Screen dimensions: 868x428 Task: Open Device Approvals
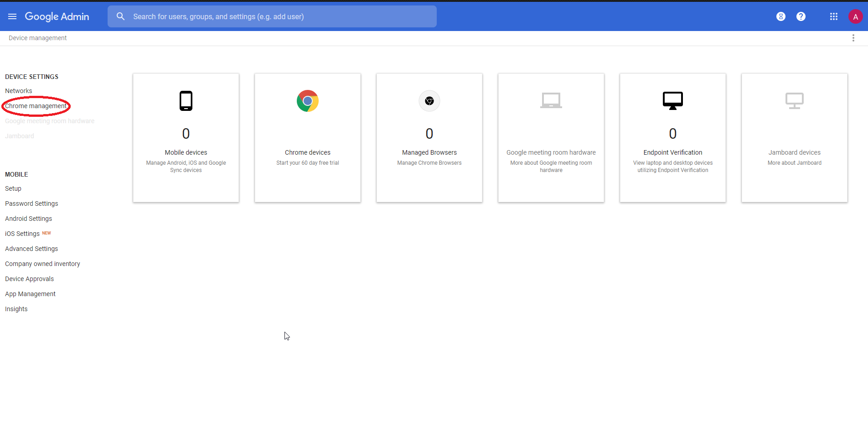pyautogui.click(x=29, y=279)
